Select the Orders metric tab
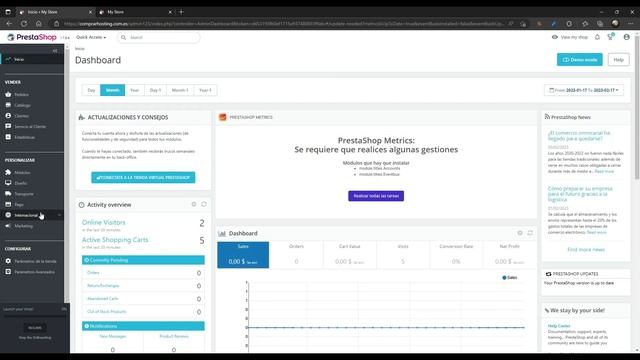Viewport: 640px width, 360px height. tap(296, 255)
